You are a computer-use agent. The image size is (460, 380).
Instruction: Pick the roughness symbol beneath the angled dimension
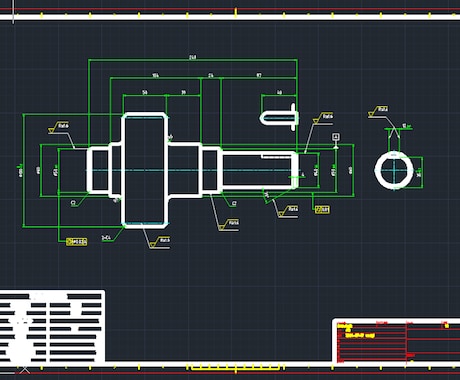click(288, 212)
